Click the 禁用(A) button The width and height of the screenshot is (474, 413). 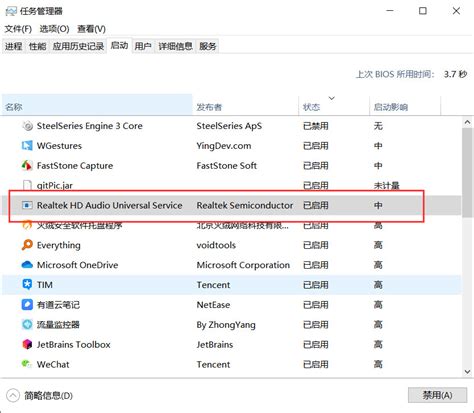click(x=437, y=395)
